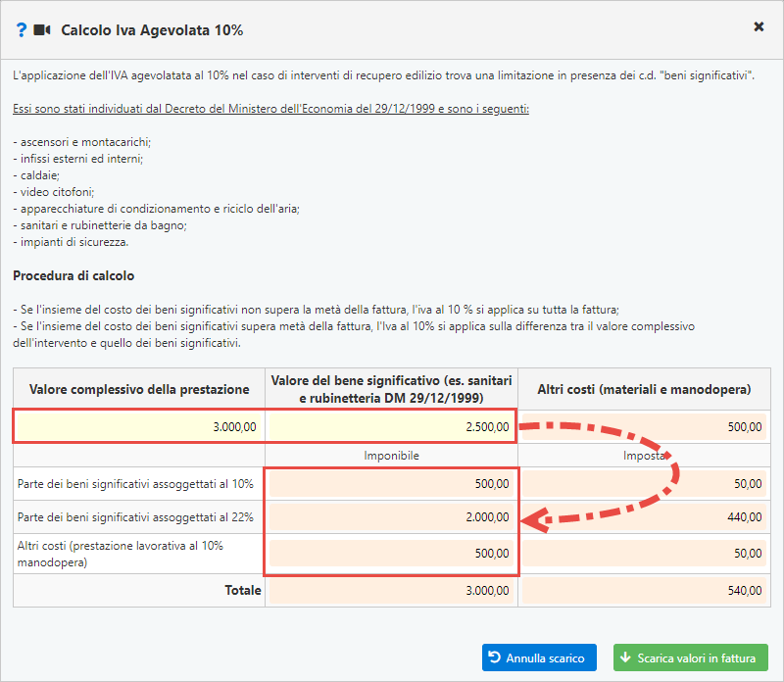Click 'Altri costi (prestazione lavorativa al 10% manodopera)' label

tap(120, 554)
